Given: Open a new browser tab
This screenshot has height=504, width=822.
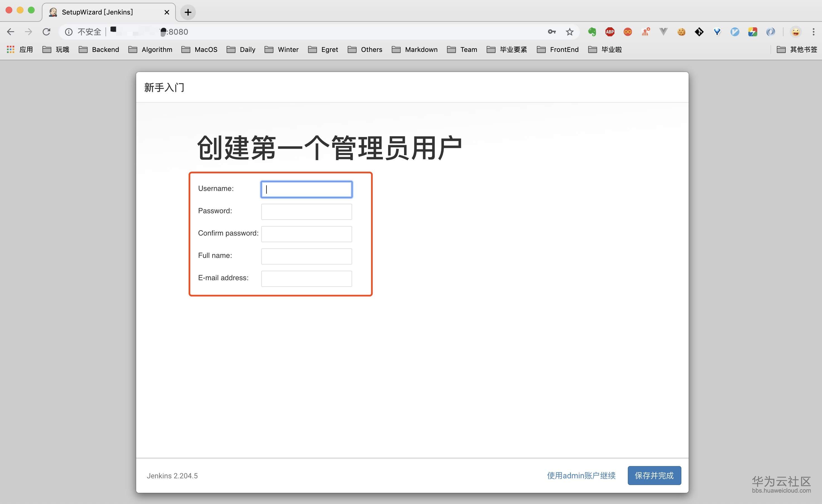Looking at the screenshot, I should (x=188, y=12).
